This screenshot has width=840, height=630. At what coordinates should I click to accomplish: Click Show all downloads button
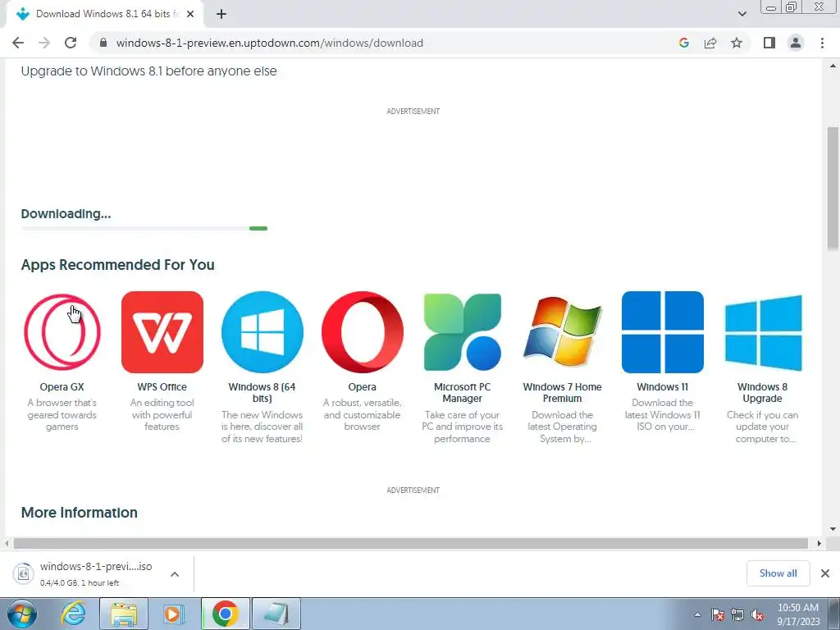778,573
